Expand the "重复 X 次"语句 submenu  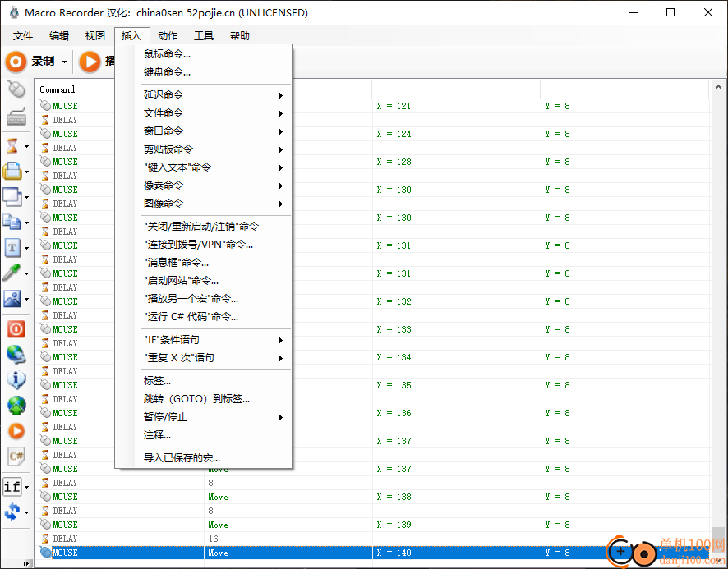coord(203,358)
